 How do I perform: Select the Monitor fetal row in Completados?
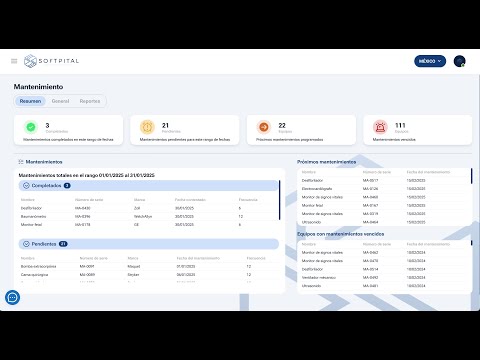tap(147, 225)
